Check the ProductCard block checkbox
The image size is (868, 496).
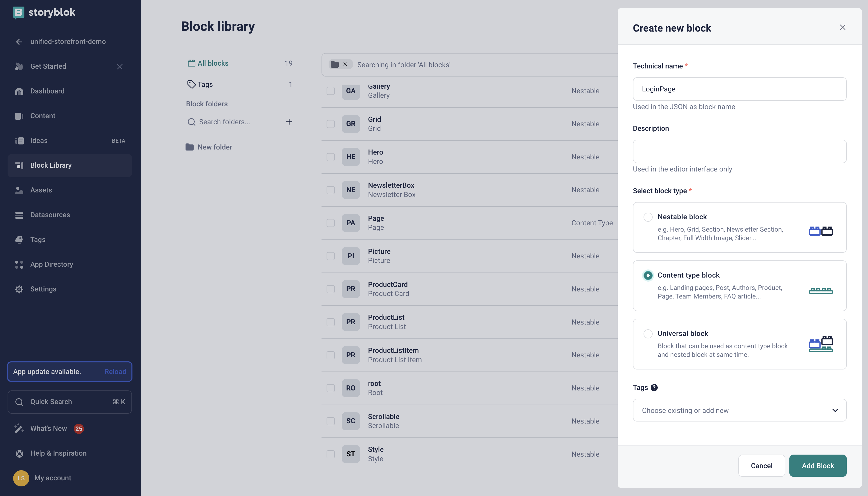pos(330,289)
